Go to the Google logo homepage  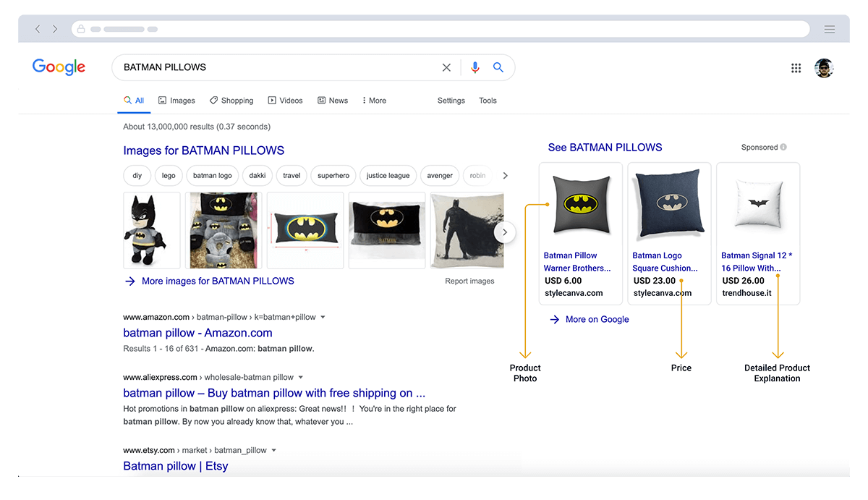tap(59, 67)
